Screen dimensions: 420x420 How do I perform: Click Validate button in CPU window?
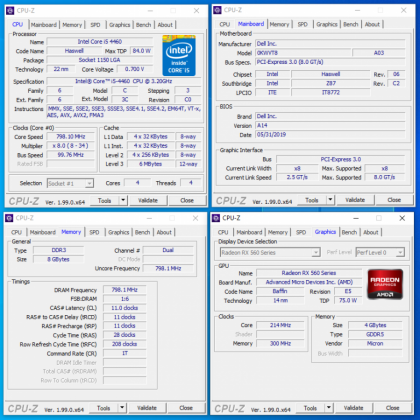point(148,201)
